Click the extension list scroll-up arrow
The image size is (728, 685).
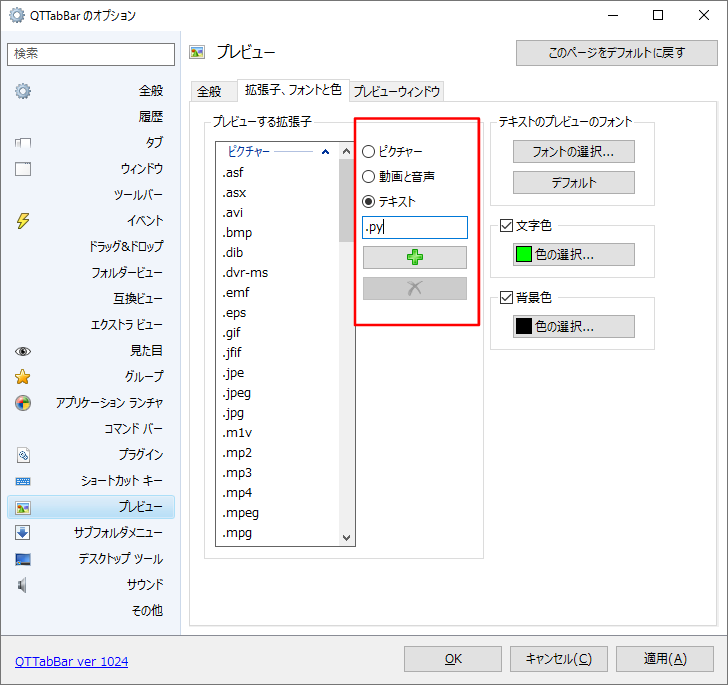[x=346, y=151]
